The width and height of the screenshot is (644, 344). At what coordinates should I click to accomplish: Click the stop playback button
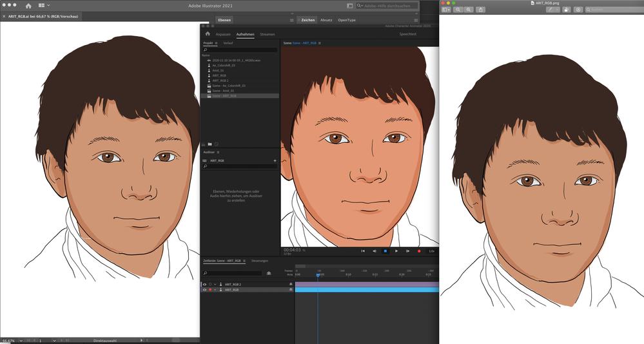coord(385,251)
